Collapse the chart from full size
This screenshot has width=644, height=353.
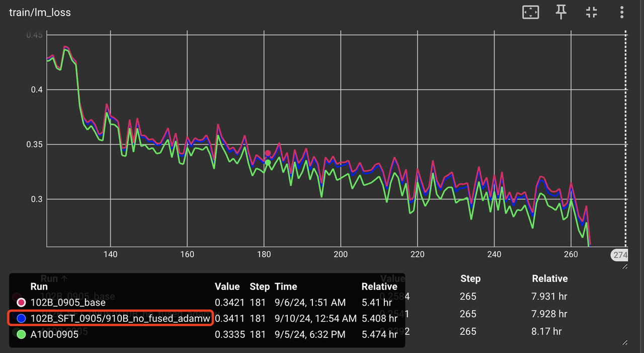point(592,12)
